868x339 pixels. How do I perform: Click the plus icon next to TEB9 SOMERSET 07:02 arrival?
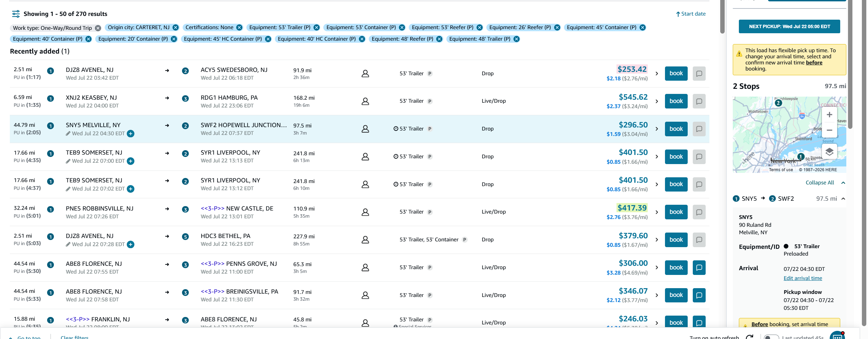pyautogui.click(x=130, y=189)
